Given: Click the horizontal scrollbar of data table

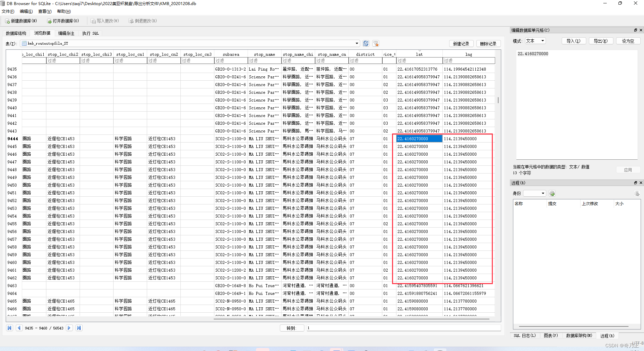Looking at the screenshot, I should pyautogui.click(x=351, y=319).
